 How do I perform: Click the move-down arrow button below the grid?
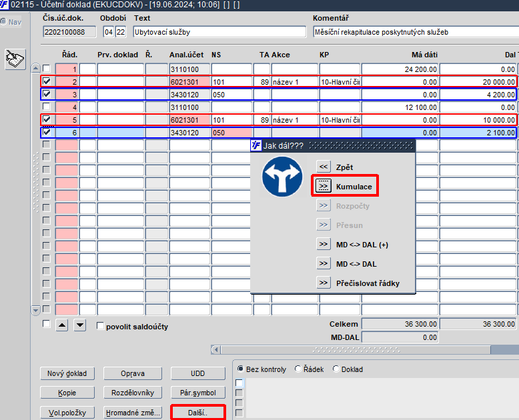point(80,325)
